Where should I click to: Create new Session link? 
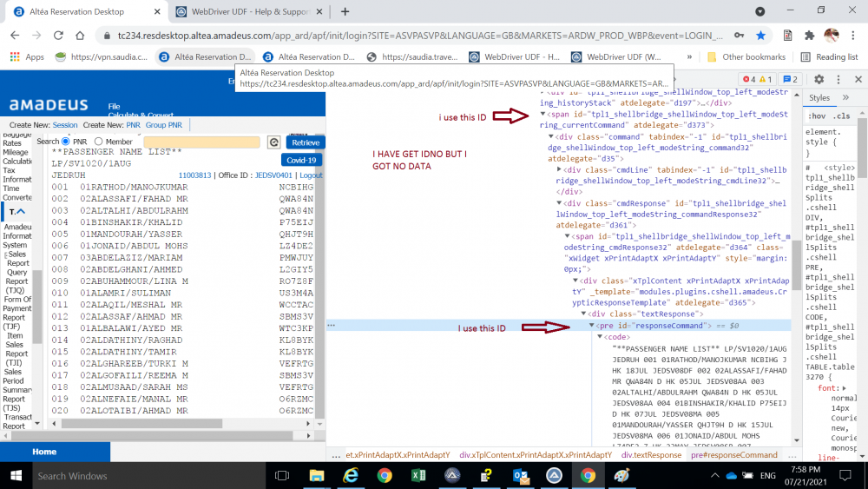click(65, 125)
